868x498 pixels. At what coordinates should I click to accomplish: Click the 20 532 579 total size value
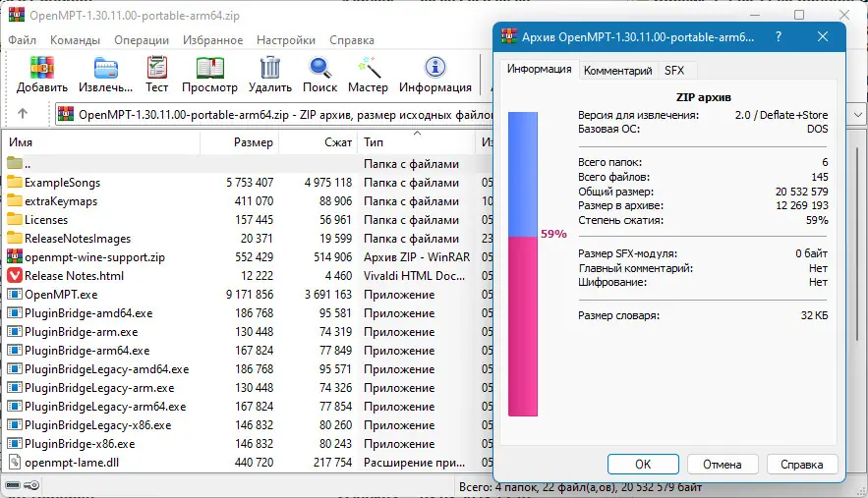click(x=801, y=192)
